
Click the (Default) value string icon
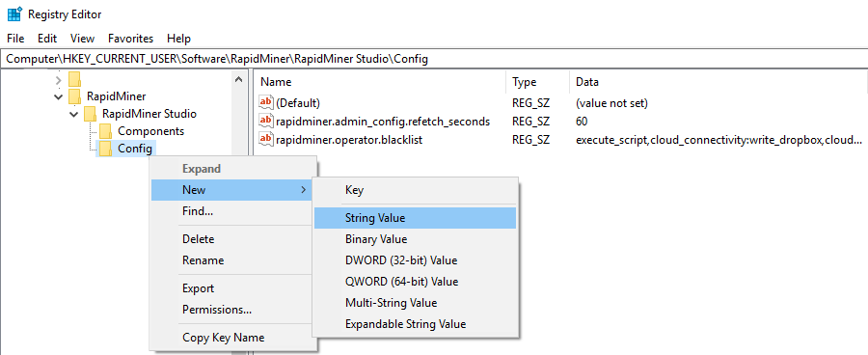(x=267, y=102)
